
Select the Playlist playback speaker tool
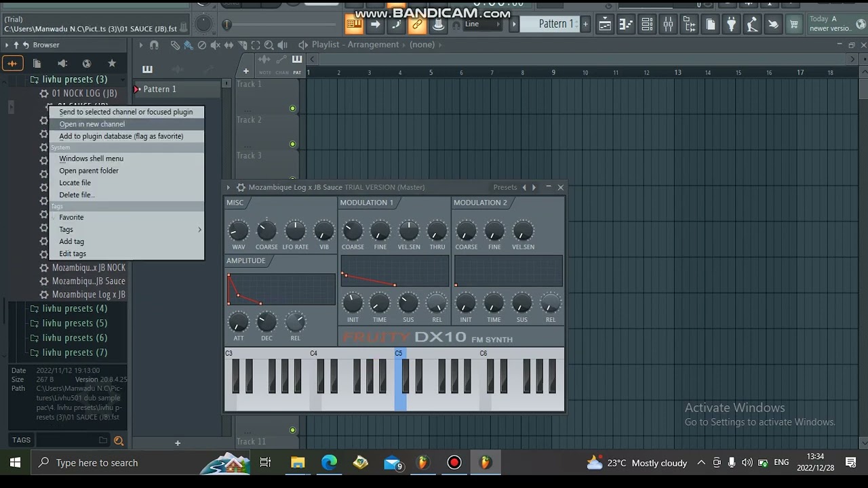[283, 45]
